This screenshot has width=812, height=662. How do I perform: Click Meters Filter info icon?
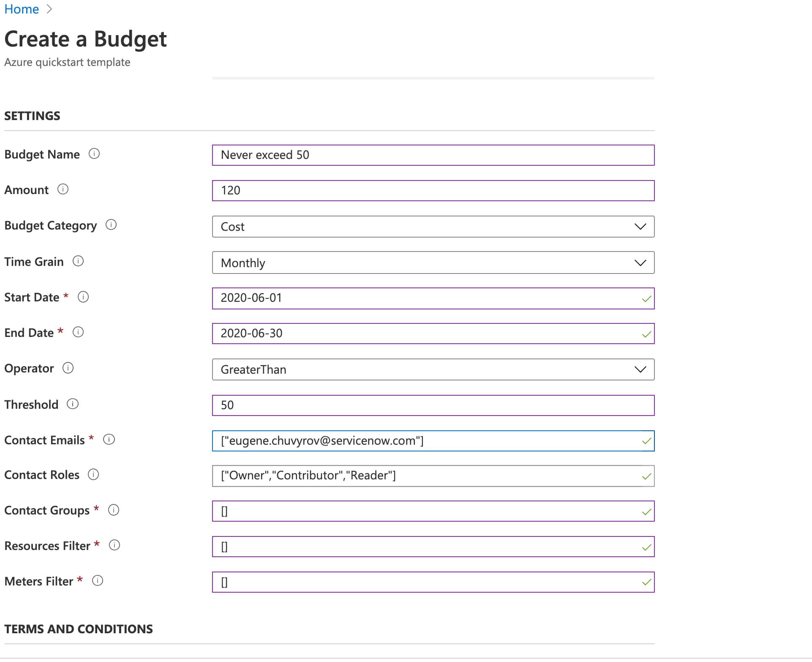pyautogui.click(x=98, y=581)
